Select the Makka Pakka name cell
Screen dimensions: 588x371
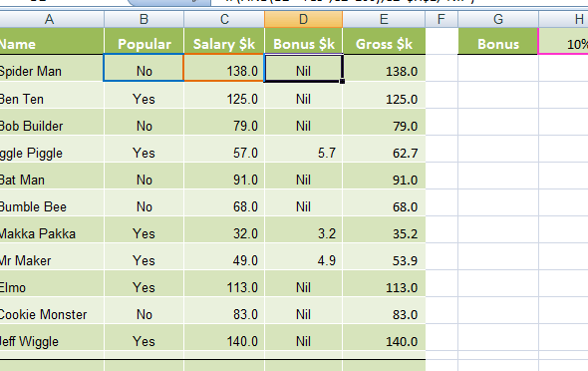coord(52,230)
